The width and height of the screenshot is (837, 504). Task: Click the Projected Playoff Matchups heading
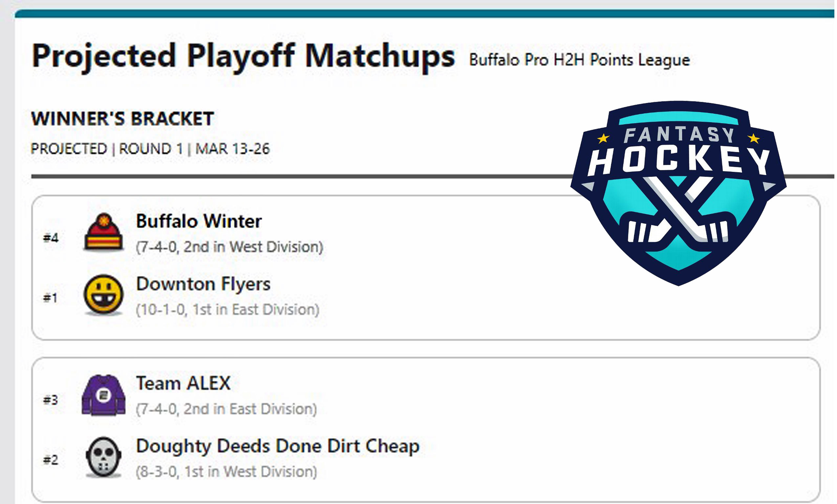pos(243,55)
